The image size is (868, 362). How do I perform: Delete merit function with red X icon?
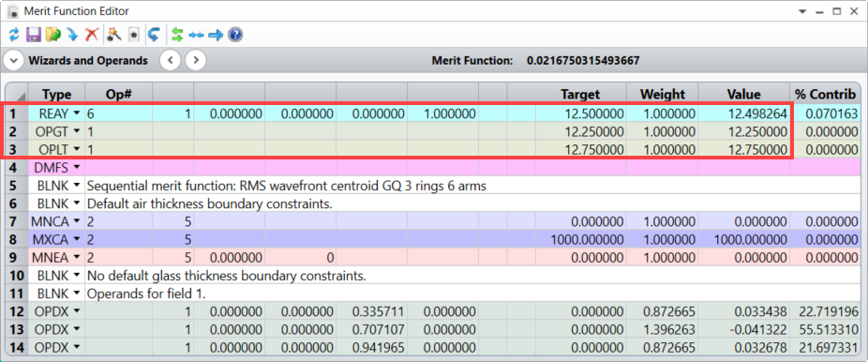pos(91,36)
